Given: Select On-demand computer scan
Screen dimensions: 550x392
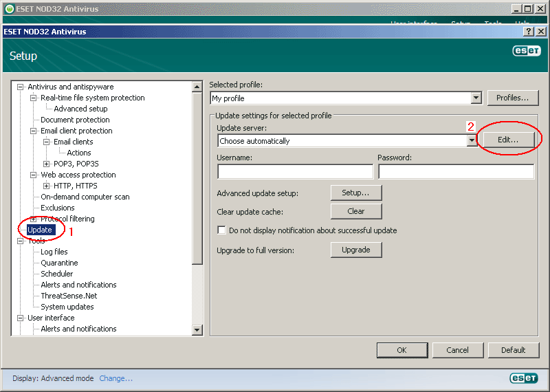Looking at the screenshot, I should pyautogui.click(x=85, y=197).
